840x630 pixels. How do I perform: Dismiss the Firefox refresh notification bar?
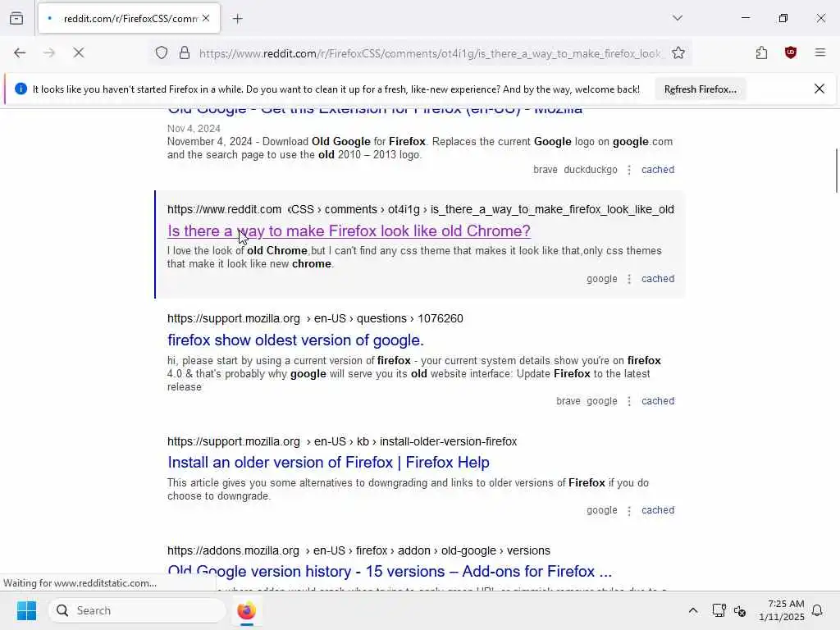[819, 89]
